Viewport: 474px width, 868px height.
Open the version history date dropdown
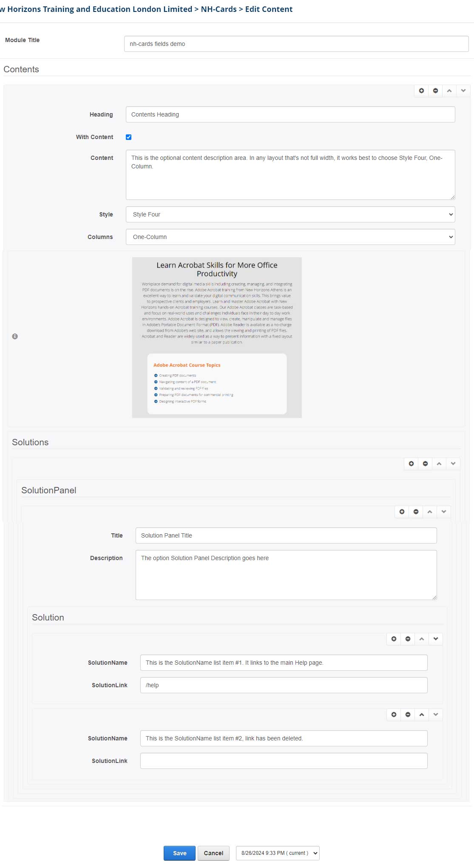tap(278, 853)
